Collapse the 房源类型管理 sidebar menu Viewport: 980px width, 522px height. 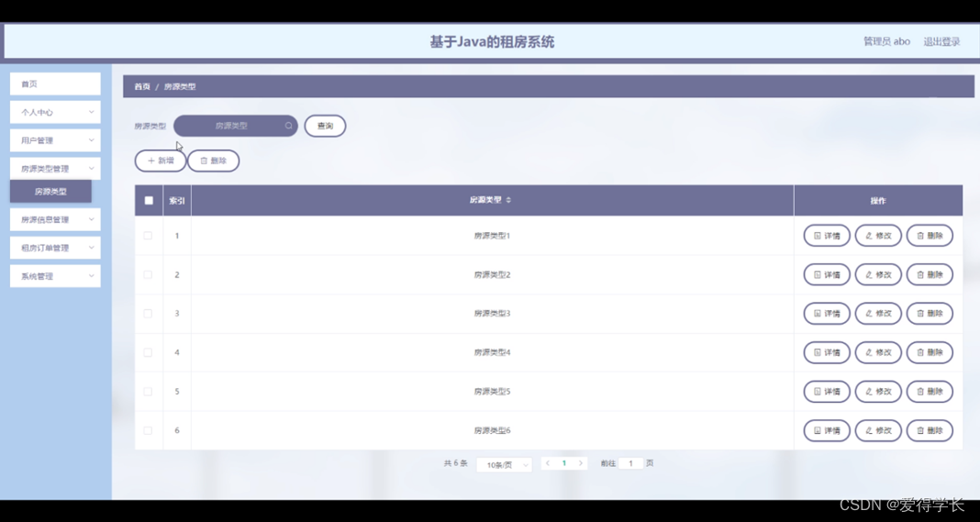[x=55, y=169]
